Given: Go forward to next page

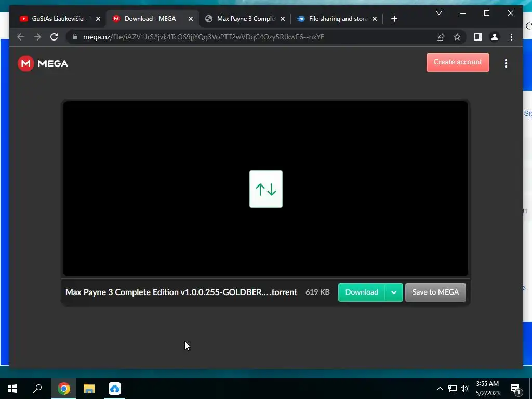Looking at the screenshot, I should 37,37.
